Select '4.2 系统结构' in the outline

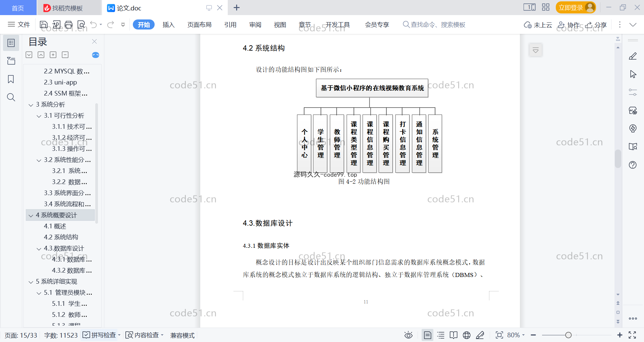[61, 237]
